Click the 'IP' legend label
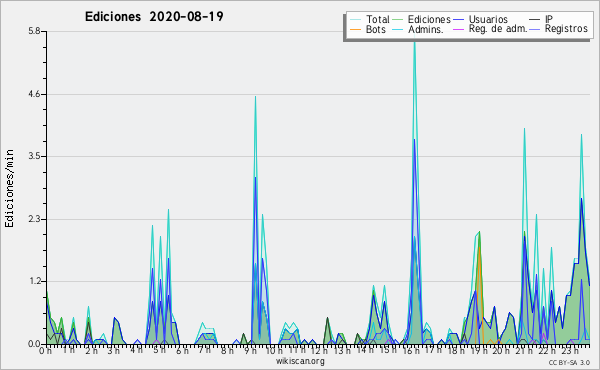This screenshot has width=600, height=370. click(549, 19)
